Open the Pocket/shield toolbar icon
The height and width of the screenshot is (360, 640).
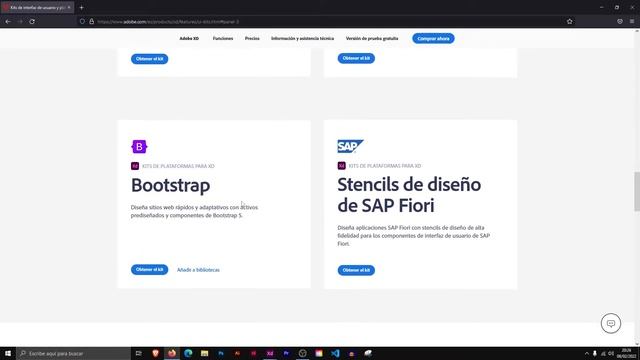click(x=620, y=21)
